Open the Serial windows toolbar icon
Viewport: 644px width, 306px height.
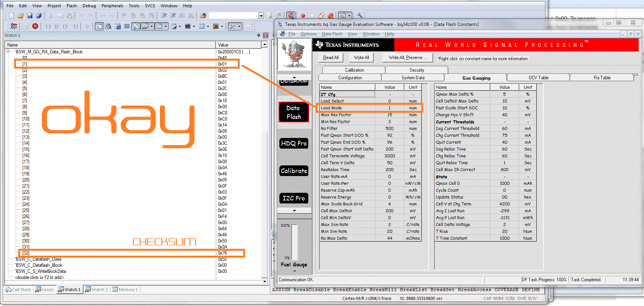pos(174,26)
